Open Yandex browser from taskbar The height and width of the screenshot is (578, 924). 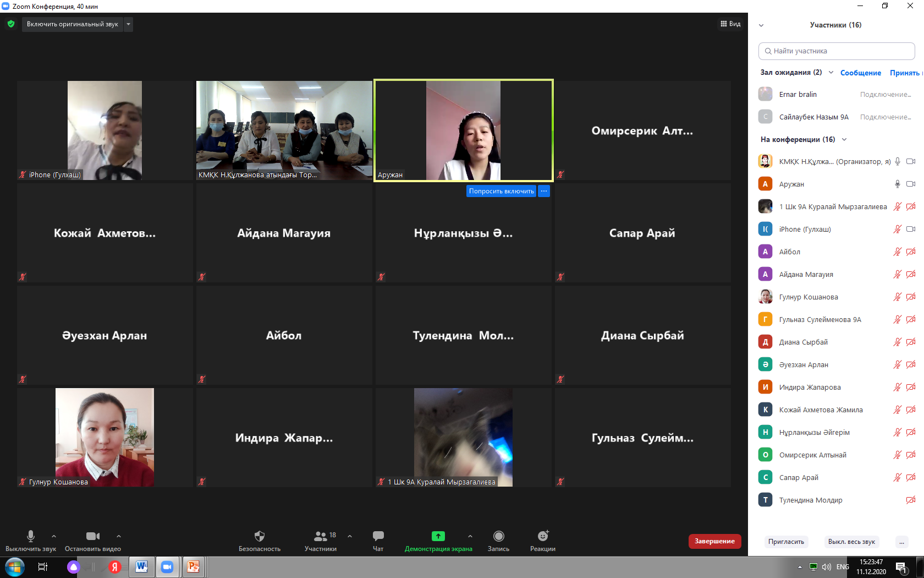(x=114, y=567)
